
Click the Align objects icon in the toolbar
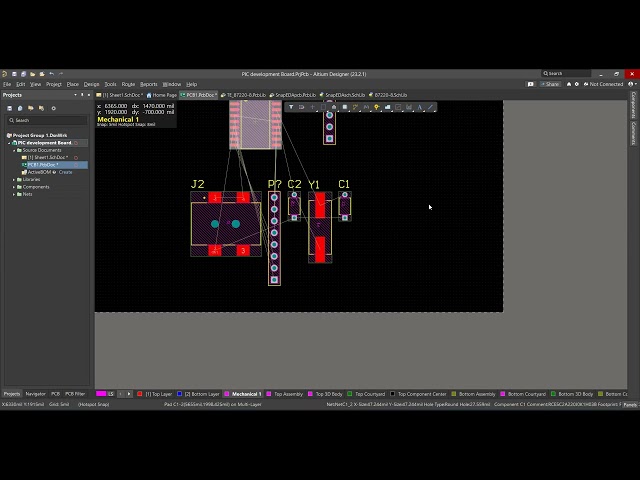(x=334, y=107)
